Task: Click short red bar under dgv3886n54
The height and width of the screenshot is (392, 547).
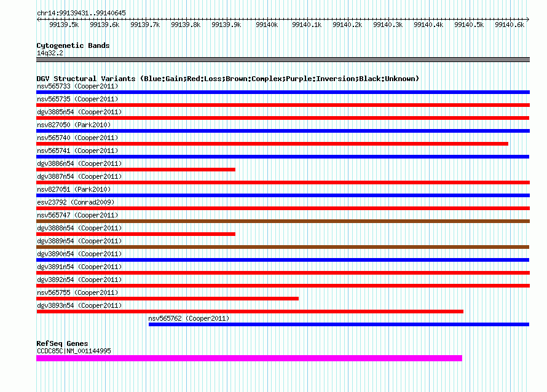Action: click(136, 170)
